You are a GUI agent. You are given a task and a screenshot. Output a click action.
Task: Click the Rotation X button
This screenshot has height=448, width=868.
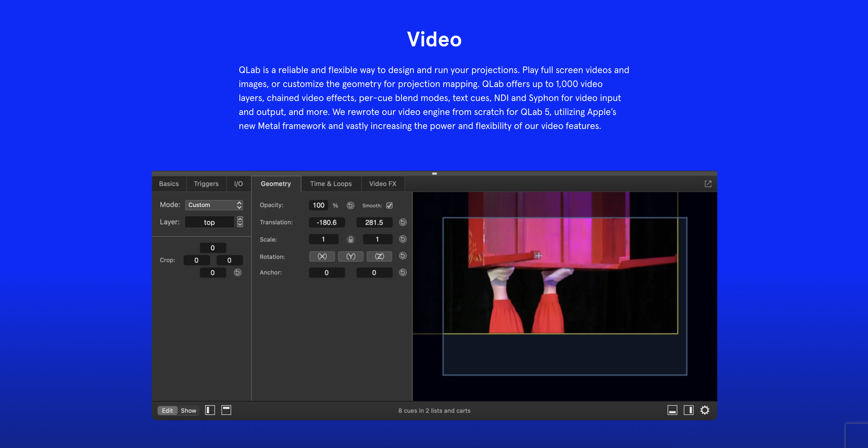pyautogui.click(x=322, y=256)
